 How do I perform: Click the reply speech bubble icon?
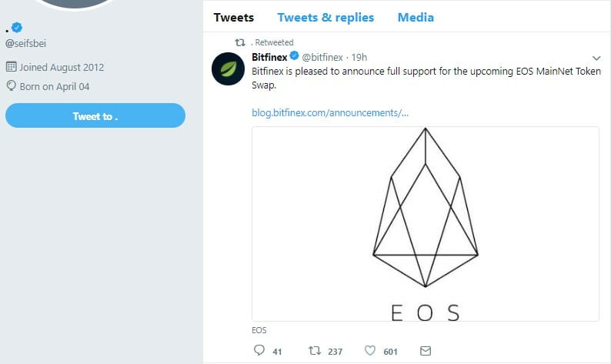[259, 351]
